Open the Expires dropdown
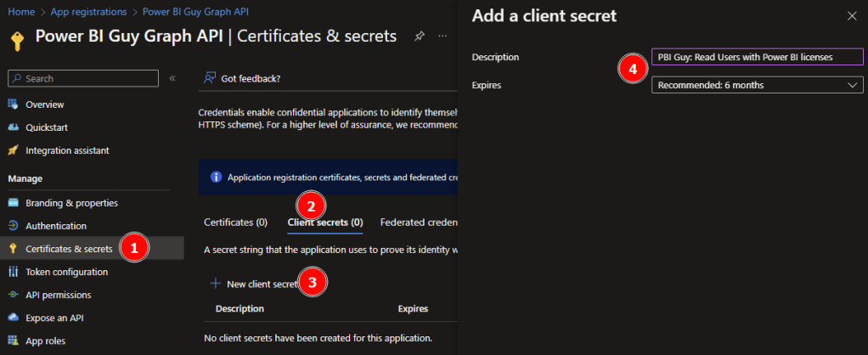Image resolution: width=868 pixels, height=355 pixels. click(757, 85)
